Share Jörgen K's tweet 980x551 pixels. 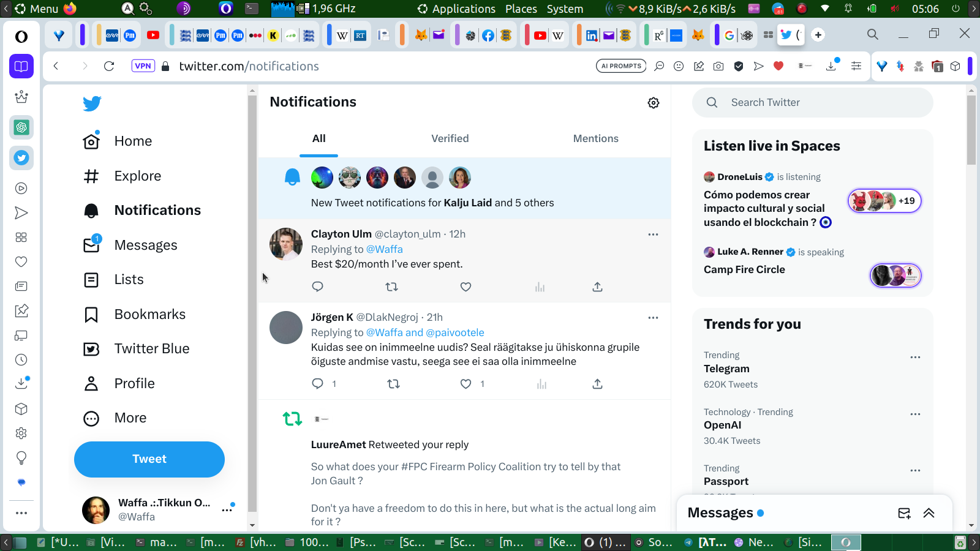pyautogui.click(x=598, y=384)
